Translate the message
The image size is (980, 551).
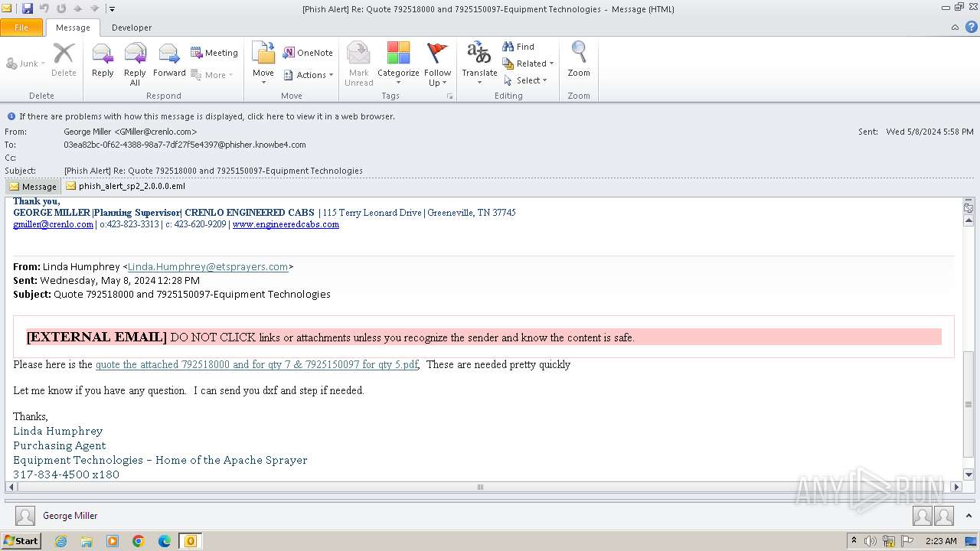(479, 64)
